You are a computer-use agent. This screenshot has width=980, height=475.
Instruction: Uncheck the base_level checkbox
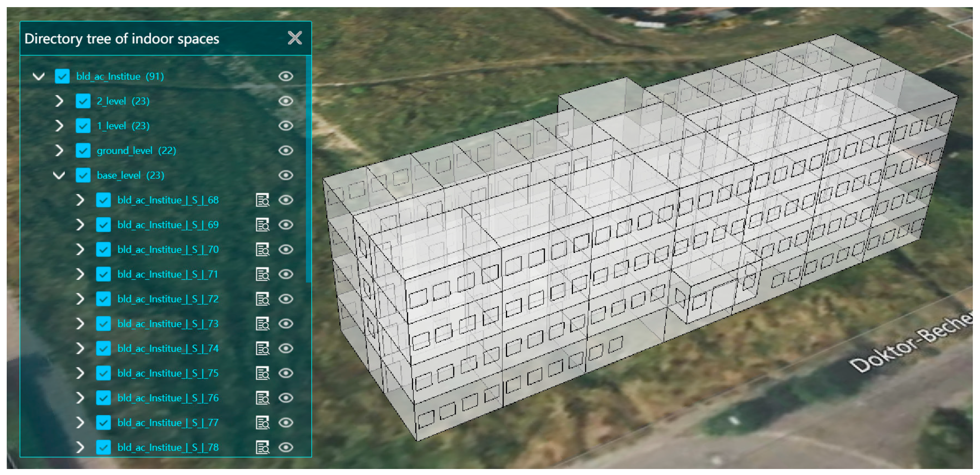click(83, 175)
